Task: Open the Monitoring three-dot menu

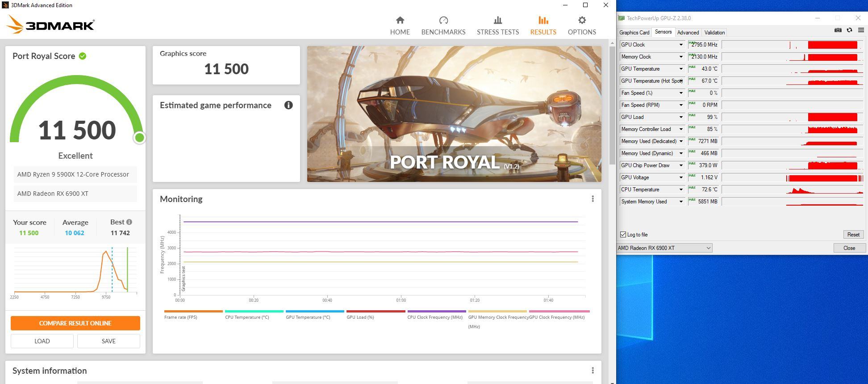Action: [x=593, y=199]
